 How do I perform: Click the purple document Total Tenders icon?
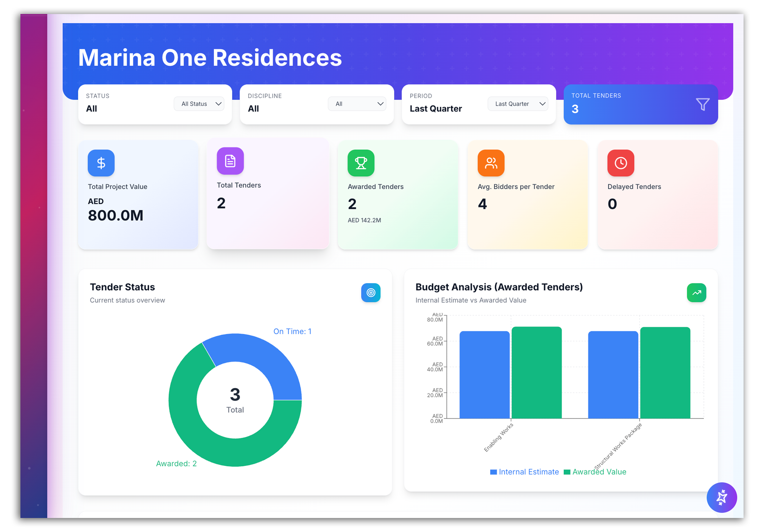pos(230,161)
